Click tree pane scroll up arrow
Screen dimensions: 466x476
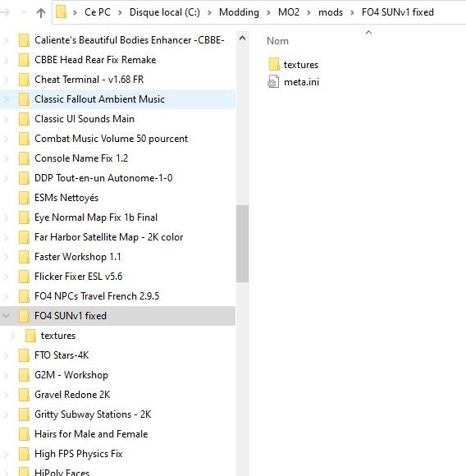click(x=242, y=39)
